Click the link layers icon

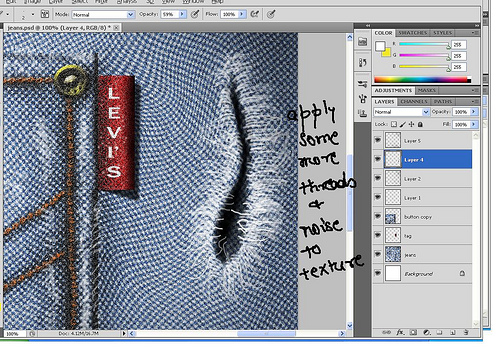(386, 332)
